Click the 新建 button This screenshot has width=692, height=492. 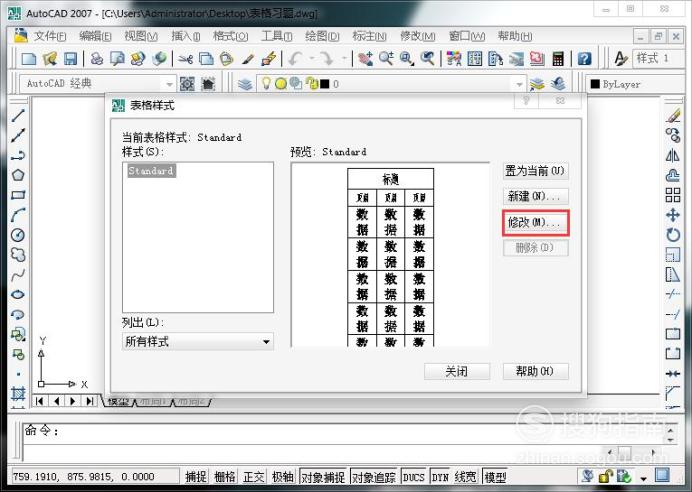(x=535, y=196)
